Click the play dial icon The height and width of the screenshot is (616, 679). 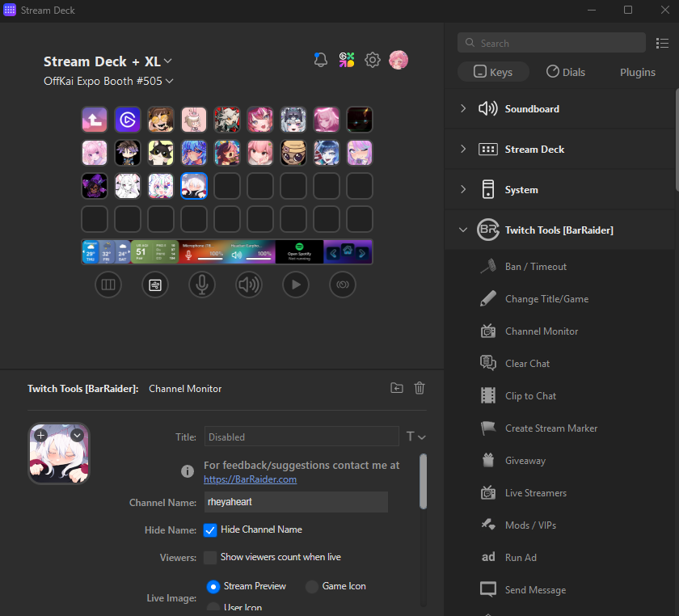tap(296, 285)
